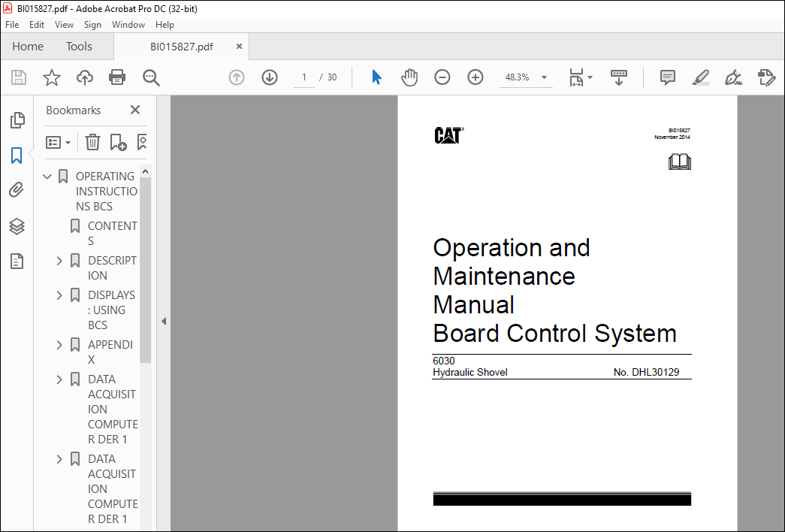The width and height of the screenshot is (785, 532).
Task: Click the Save file icon
Action: click(19, 77)
